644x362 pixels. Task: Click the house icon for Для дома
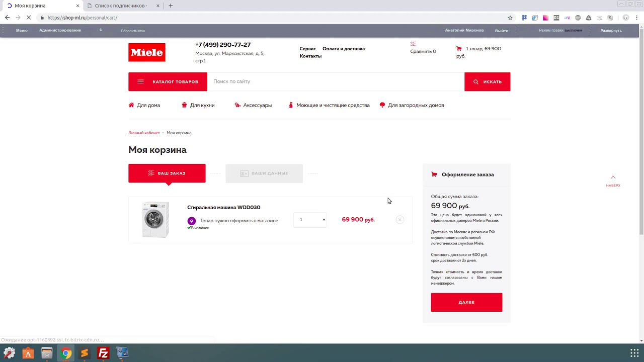131,105
